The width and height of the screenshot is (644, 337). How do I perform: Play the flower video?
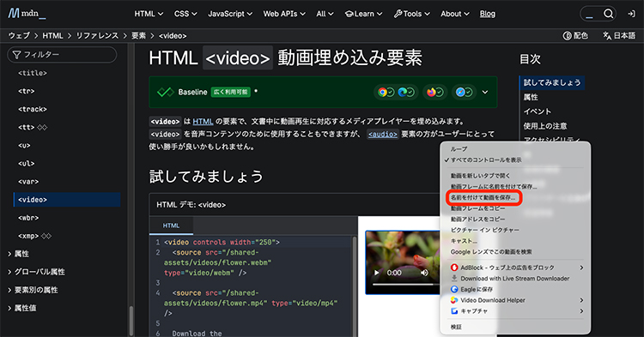coord(376,273)
